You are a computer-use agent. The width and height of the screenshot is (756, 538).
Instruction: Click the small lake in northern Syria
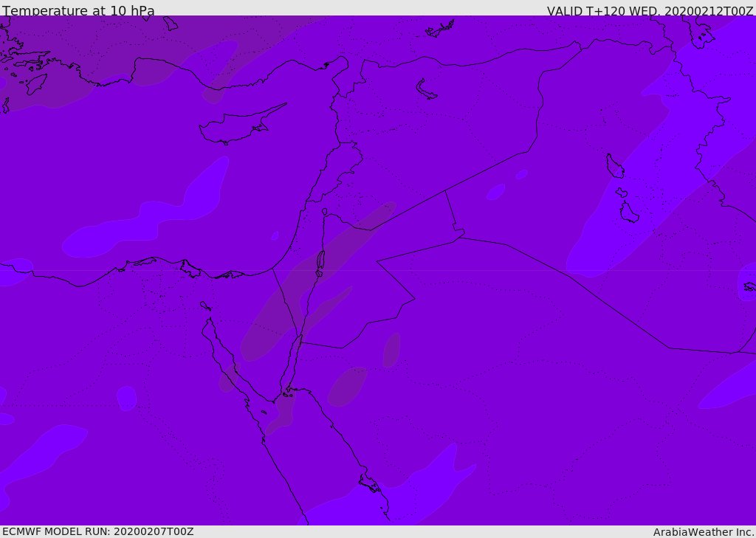(425, 90)
